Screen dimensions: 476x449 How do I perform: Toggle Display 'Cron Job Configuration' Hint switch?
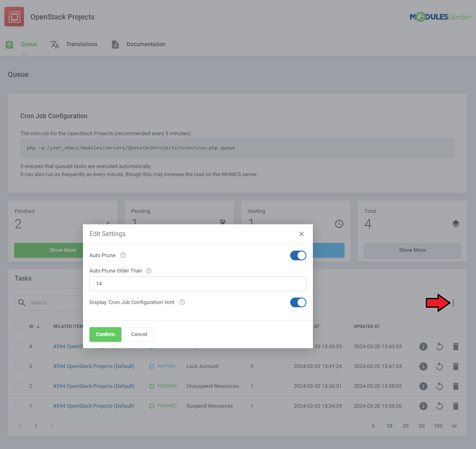click(298, 302)
